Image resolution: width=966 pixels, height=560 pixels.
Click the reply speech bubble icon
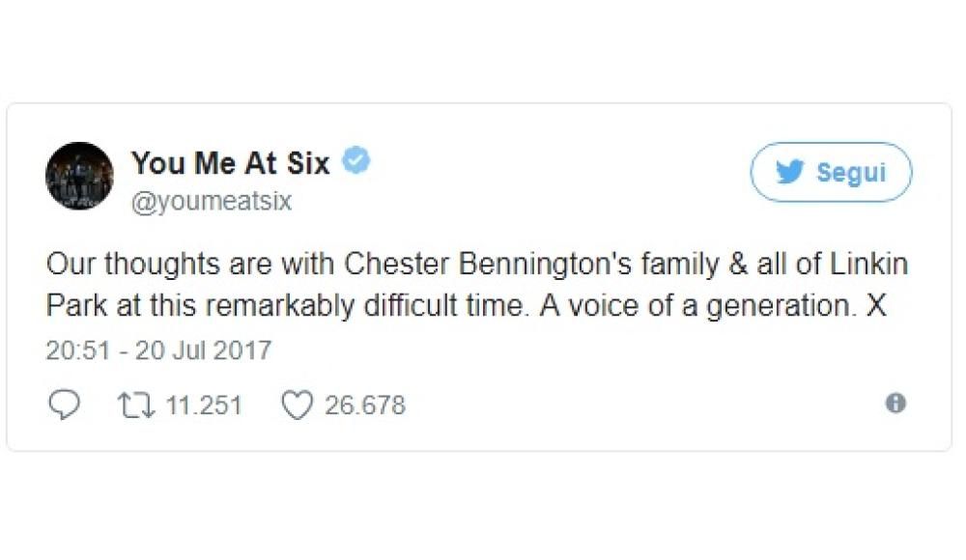[x=64, y=405]
